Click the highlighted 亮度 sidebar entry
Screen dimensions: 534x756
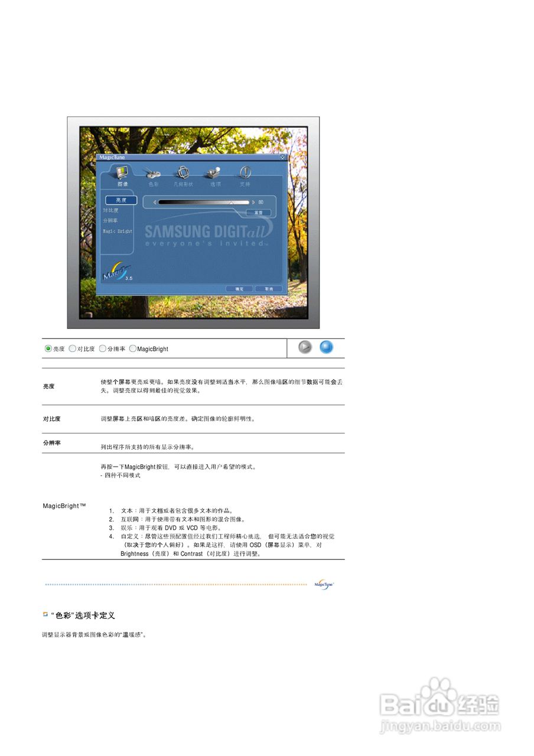[x=121, y=200]
